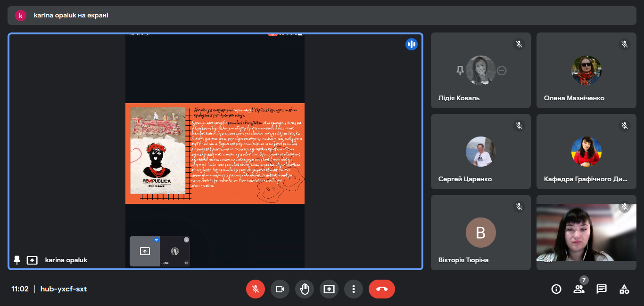Unpin karina opaluk's presentation with the pin icon

pyautogui.click(x=17, y=260)
